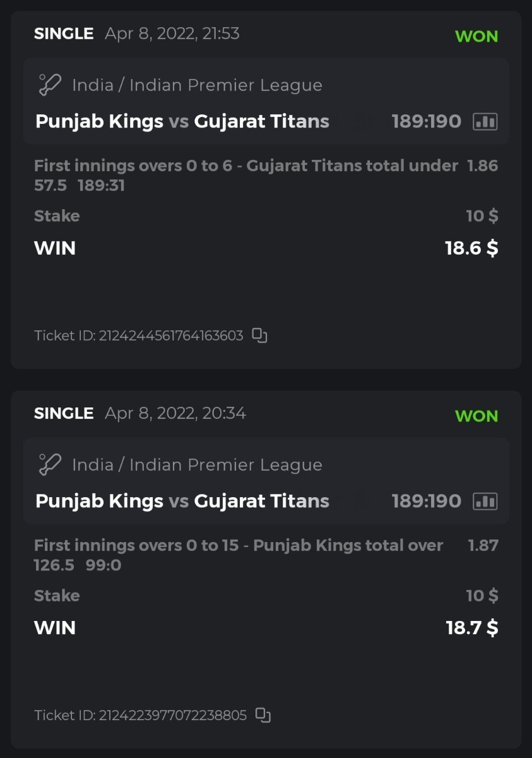
Task: Click the 18.7 $ win amount
Action: 471,628
